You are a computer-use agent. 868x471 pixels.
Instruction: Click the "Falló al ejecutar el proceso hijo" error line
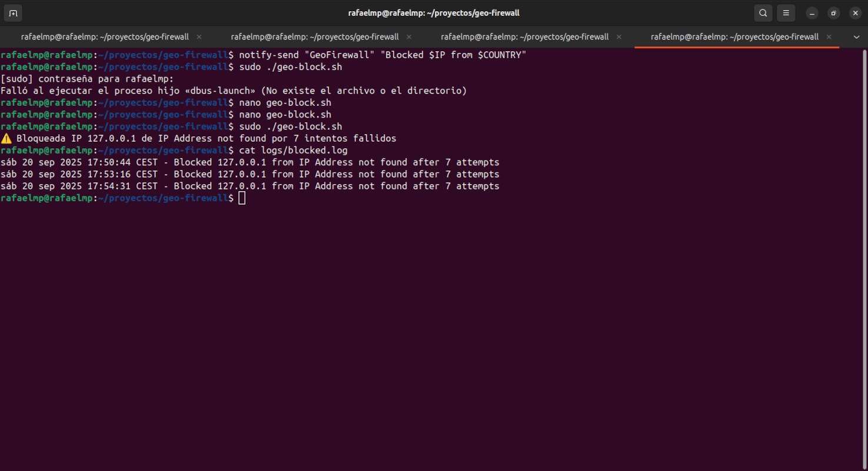234,91
